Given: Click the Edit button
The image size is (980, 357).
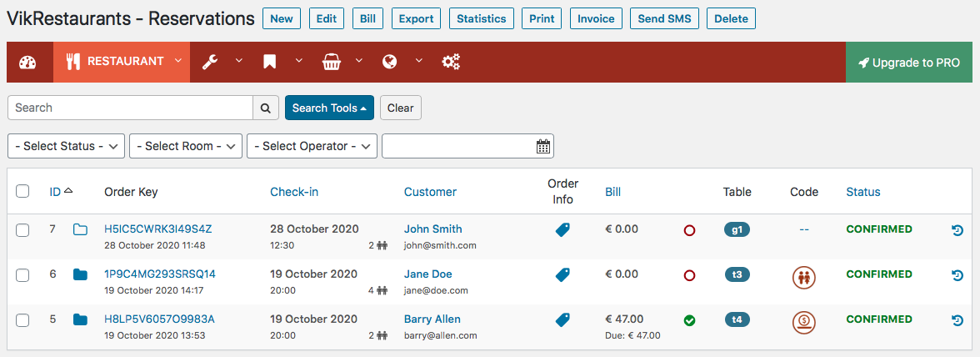Looking at the screenshot, I should click(x=327, y=18).
